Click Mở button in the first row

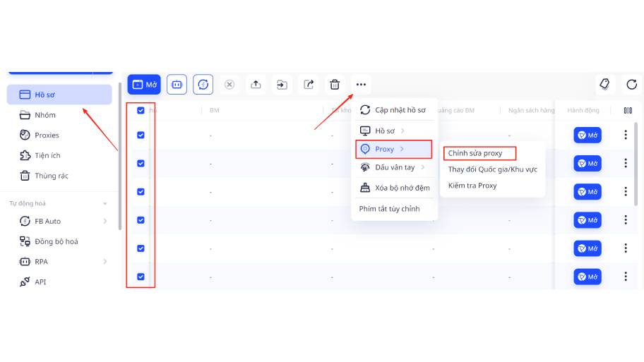point(588,135)
